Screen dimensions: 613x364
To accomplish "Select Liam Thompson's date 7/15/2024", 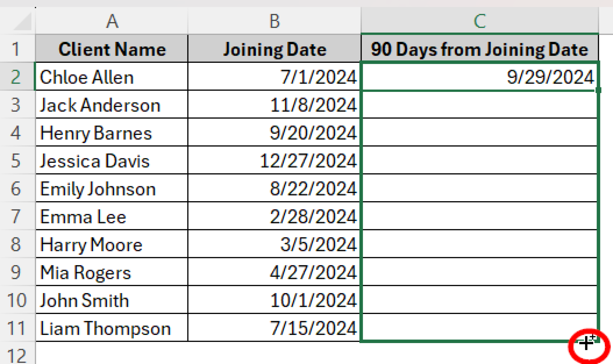I will (x=274, y=328).
